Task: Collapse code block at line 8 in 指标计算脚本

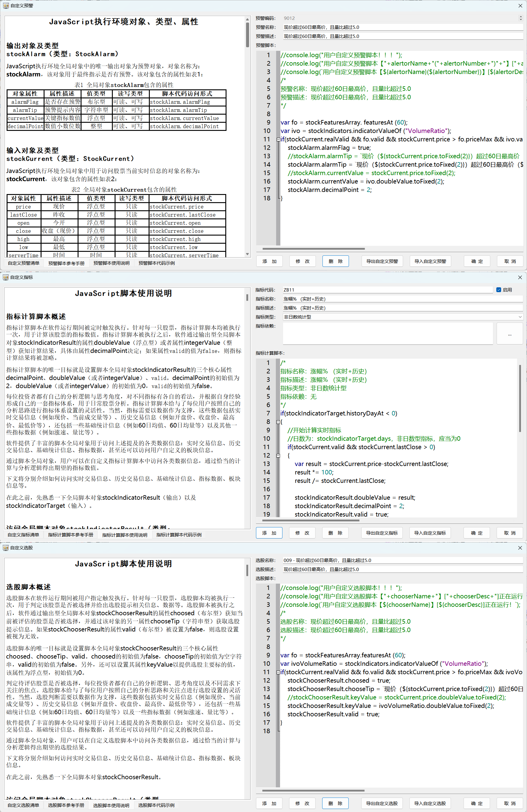Action: pos(278,422)
